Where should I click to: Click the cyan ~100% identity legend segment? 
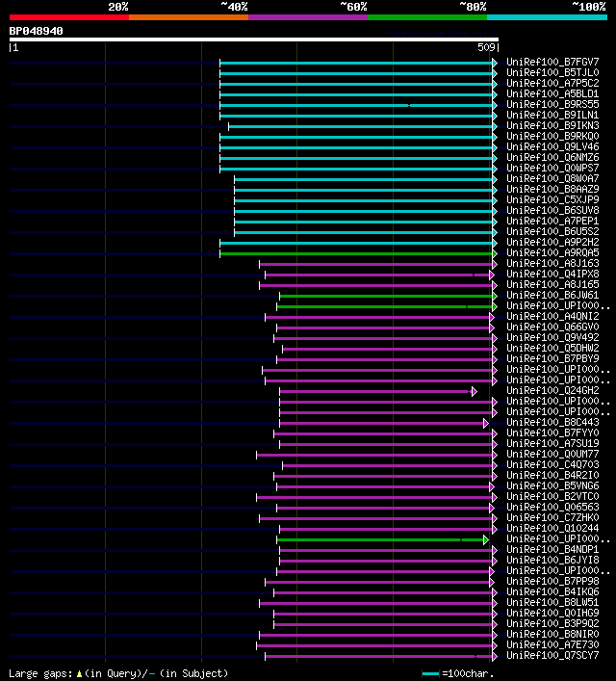547,17
